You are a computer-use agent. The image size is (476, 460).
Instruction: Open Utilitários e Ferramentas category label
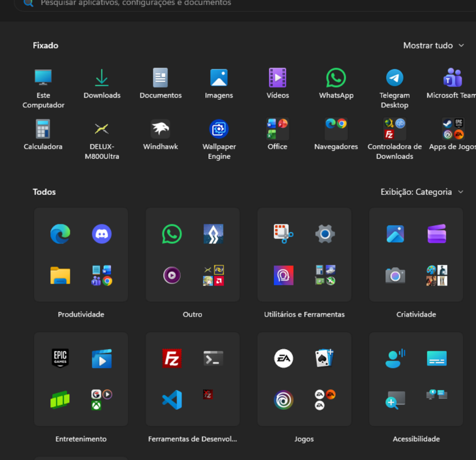pyautogui.click(x=304, y=315)
